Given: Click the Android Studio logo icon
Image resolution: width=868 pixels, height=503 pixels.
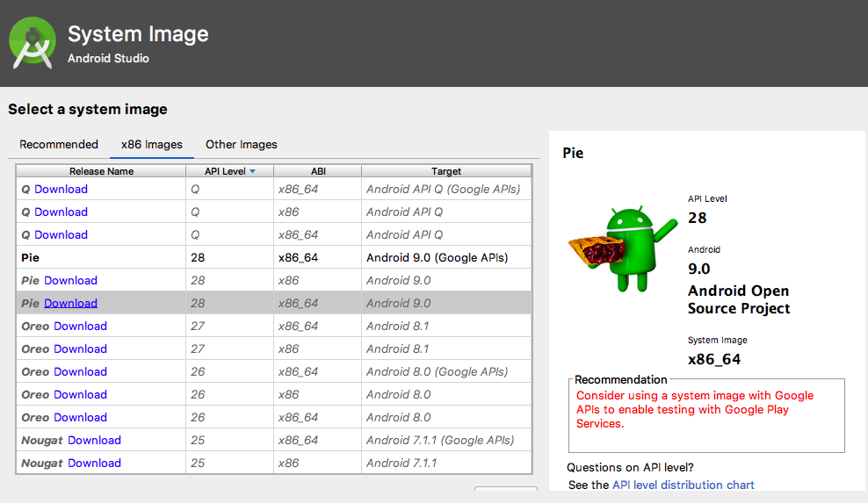Looking at the screenshot, I should (x=33, y=43).
